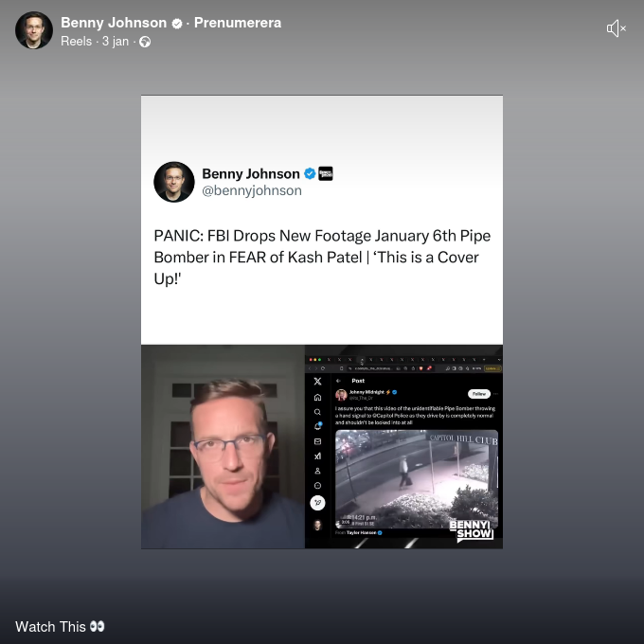Unmute the reel with the speaker icon
The image size is (644, 644).
(x=617, y=28)
